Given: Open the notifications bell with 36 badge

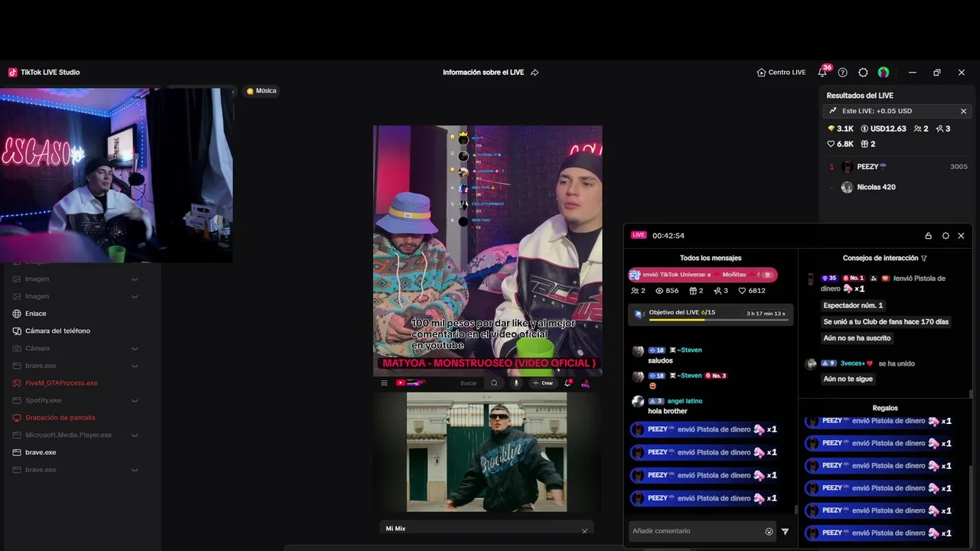Looking at the screenshot, I should click(822, 73).
